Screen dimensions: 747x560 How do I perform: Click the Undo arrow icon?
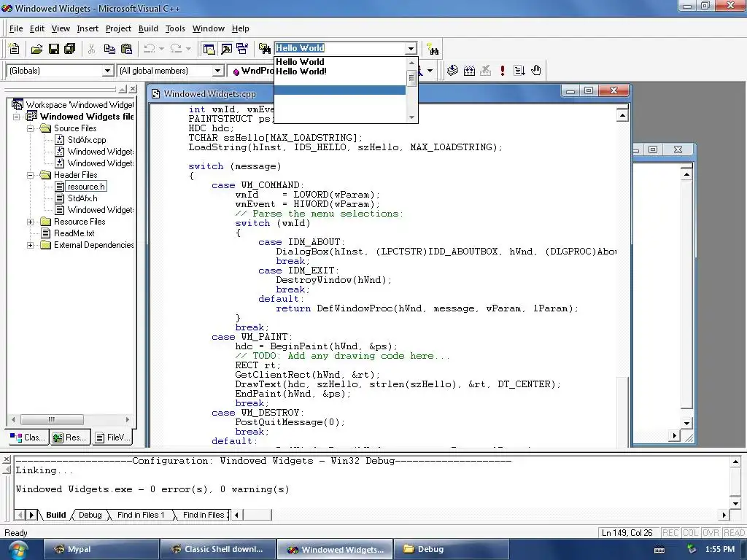pos(149,49)
